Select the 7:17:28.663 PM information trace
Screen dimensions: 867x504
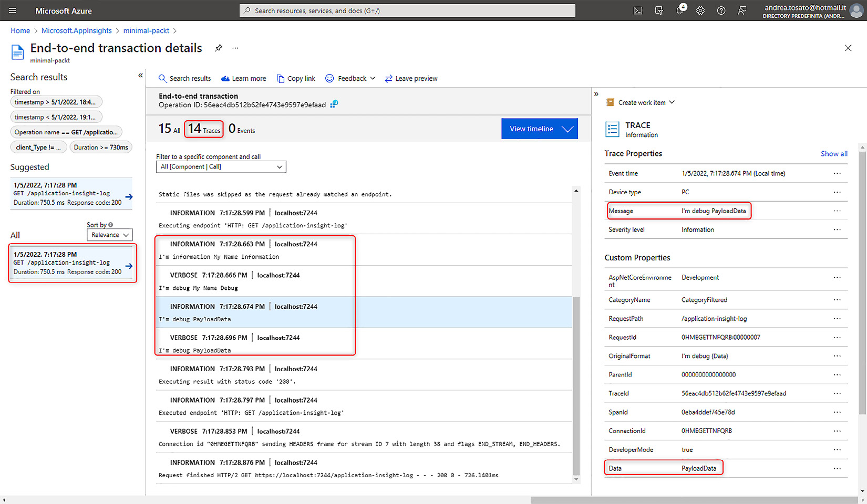click(x=364, y=250)
